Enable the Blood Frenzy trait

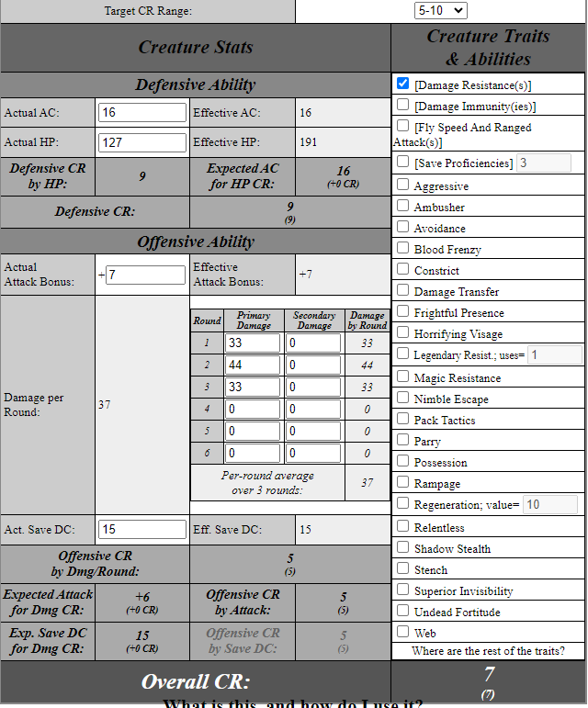[x=402, y=248]
